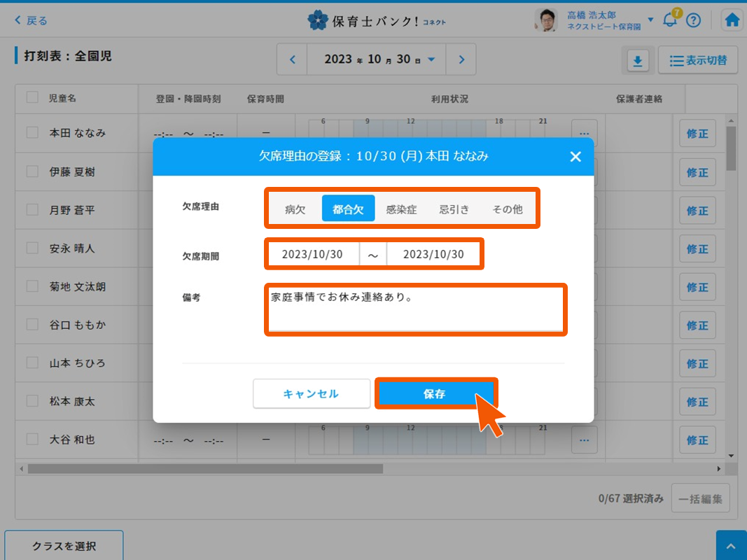
Task: Open the date picker dropdown for 2023年10月30日
Action: 431,59
